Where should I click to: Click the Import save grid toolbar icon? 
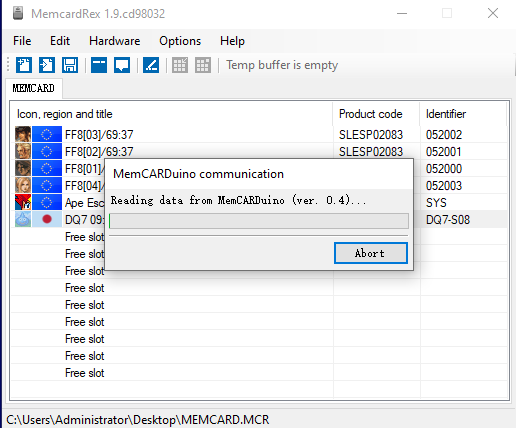(180, 65)
